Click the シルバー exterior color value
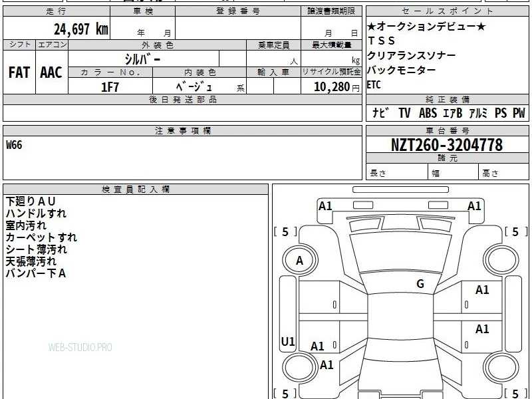The image size is (532, 399). (142, 59)
